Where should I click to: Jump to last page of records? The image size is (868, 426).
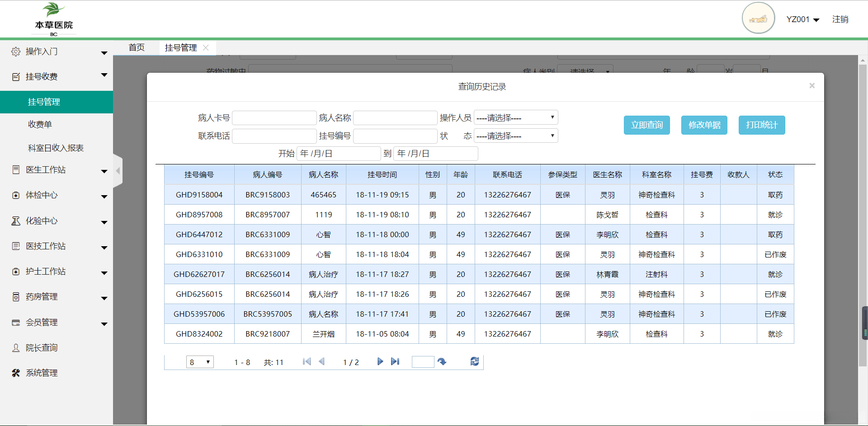pyautogui.click(x=395, y=361)
